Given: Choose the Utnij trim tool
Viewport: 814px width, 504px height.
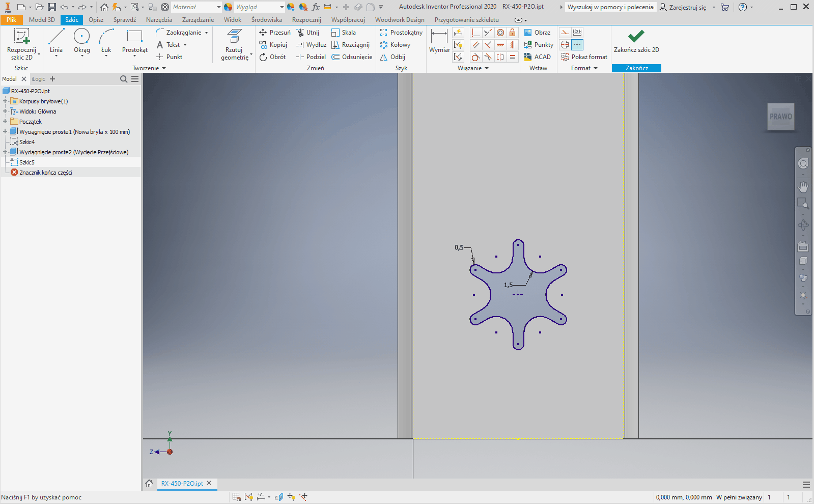Looking at the screenshot, I should 308,33.
